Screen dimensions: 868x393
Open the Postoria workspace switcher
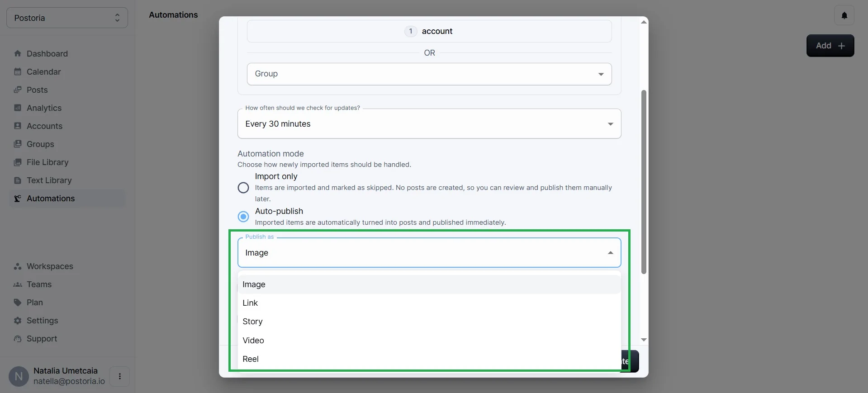pos(67,18)
